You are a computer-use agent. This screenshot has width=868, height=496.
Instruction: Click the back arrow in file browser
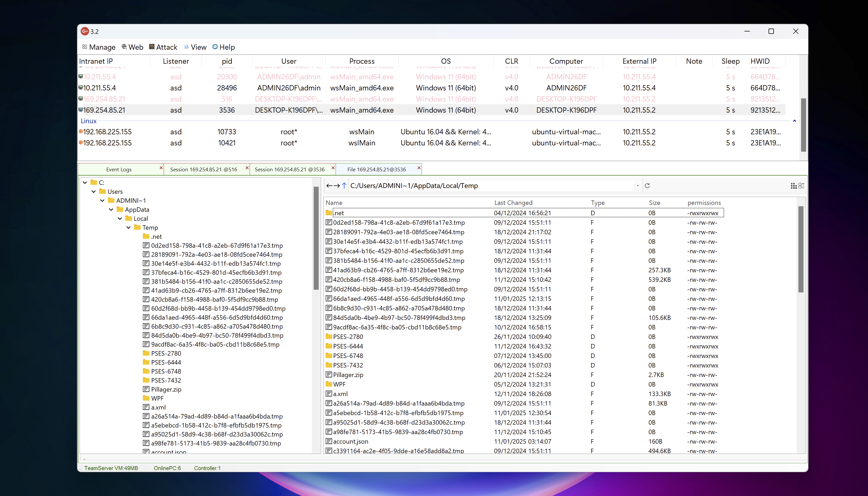(x=329, y=186)
